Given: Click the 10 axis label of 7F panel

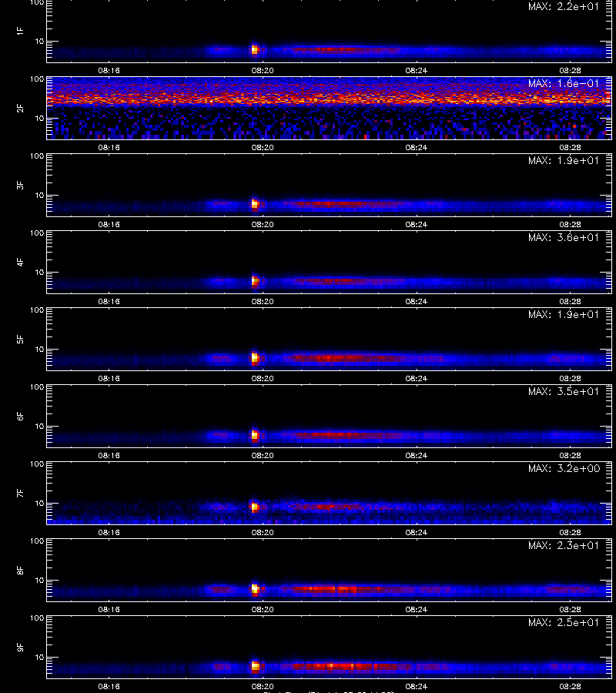Looking at the screenshot, I should pos(39,504).
